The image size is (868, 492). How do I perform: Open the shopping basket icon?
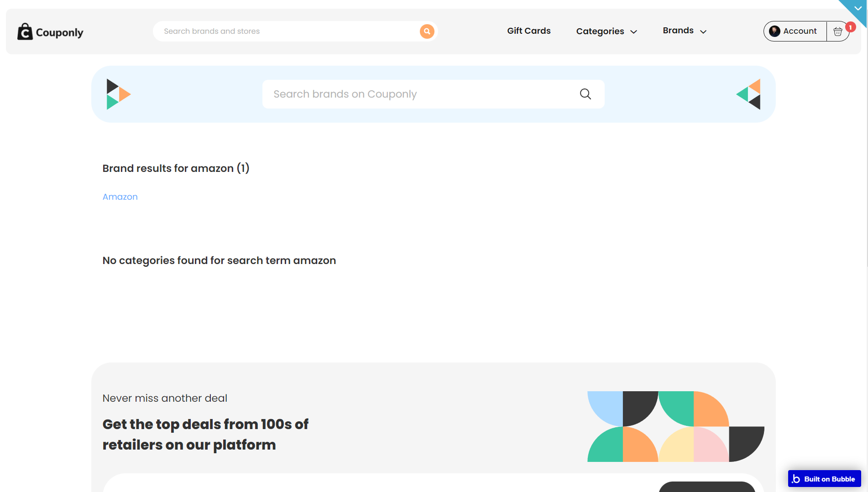click(x=837, y=31)
